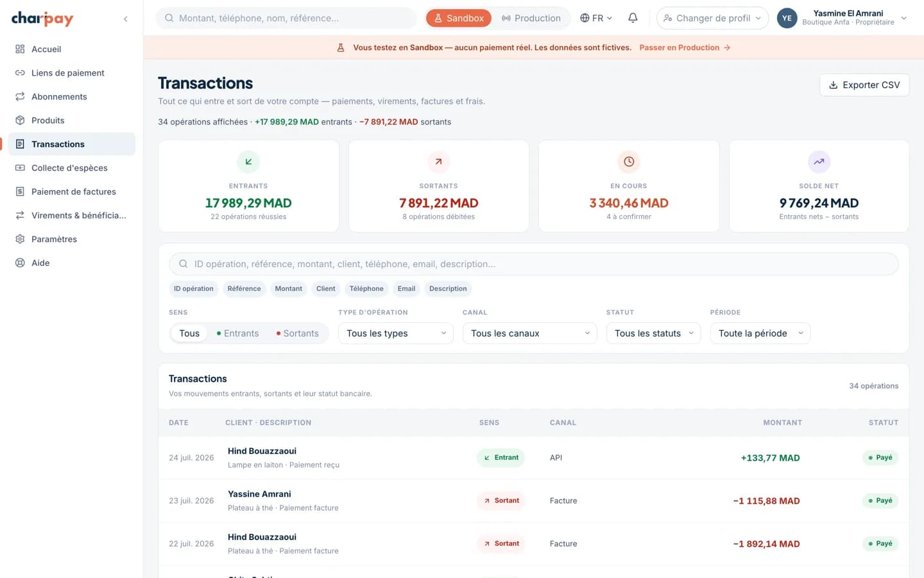This screenshot has width=924, height=578.
Task: Click the Charpay logo
Action: click(42, 19)
